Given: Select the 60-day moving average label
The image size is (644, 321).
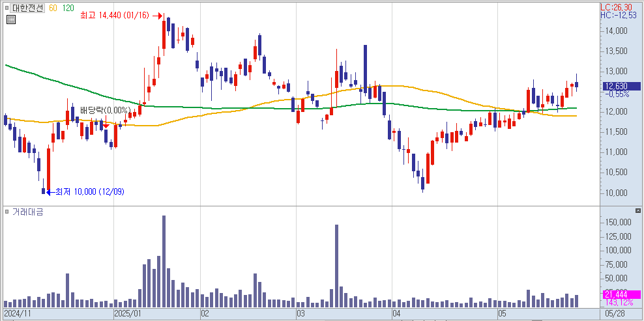Looking at the screenshot, I should 53,8.
